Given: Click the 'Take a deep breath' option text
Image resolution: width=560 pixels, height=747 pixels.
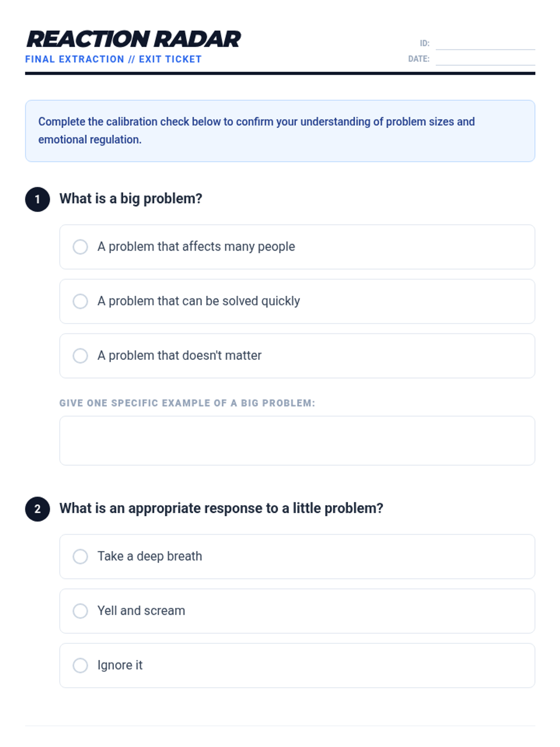Looking at the screenshot, I should tap(150, 557).
